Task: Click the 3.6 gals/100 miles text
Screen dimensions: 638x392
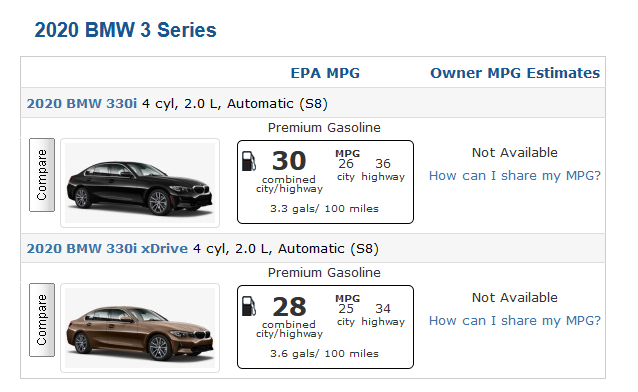Action: 324,353
